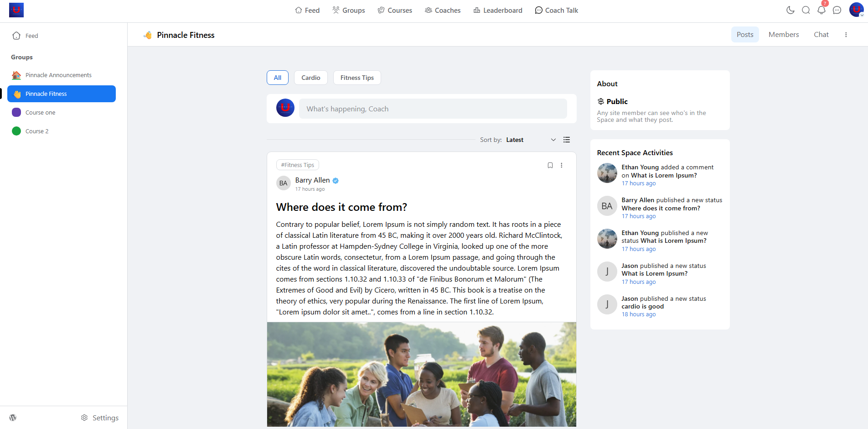This screenshot has height=429, width=868.
Task: Select the Cardio topic filter
Action: point(310,78)
